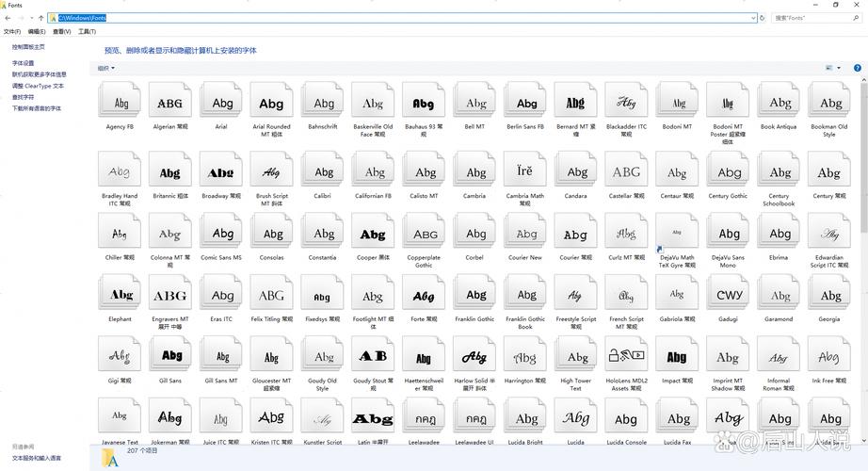Image resolution: width=868 pixels, height=471 pixels.
Task: Select the DejaVu Math TeX Gyre shortcut icon
Action: 677,231
